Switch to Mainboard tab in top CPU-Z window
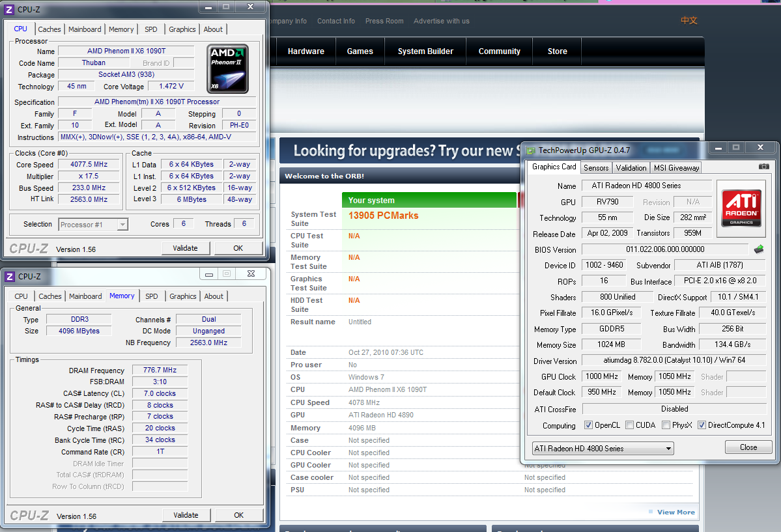The image size is (781, 532). tap(85, 29)
